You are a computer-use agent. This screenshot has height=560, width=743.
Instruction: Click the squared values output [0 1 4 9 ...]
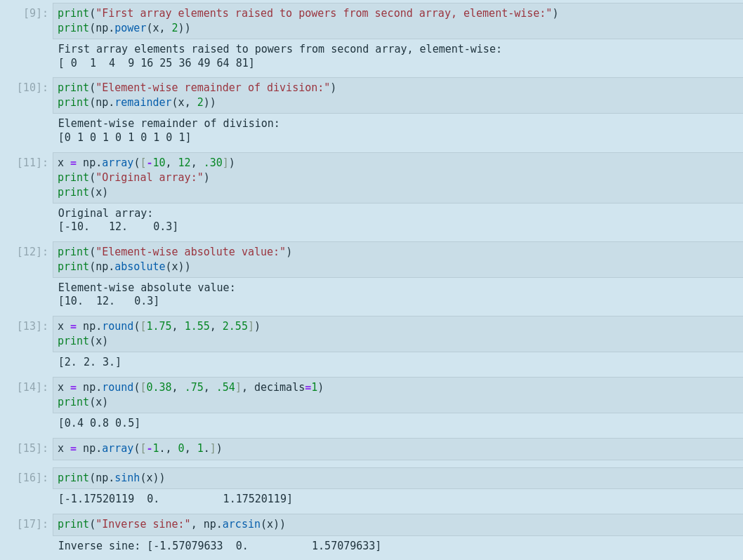click(156, 63)
